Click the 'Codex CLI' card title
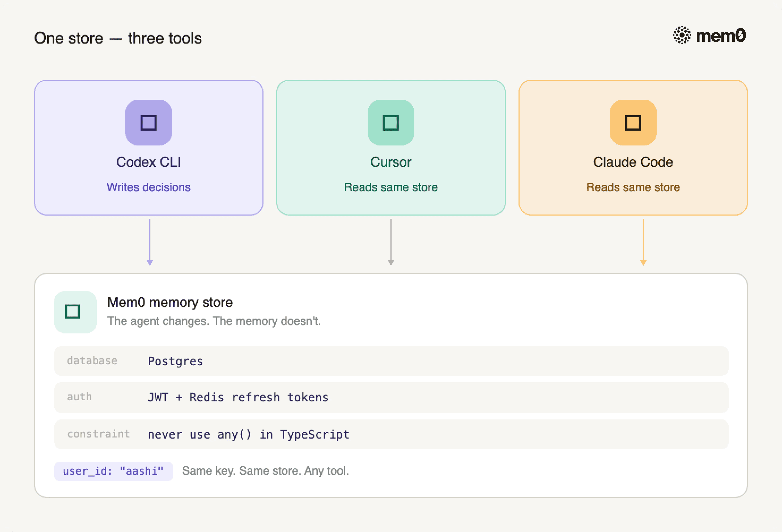The image size is (782, 532). pyautogui.click(x=149, y=162)
